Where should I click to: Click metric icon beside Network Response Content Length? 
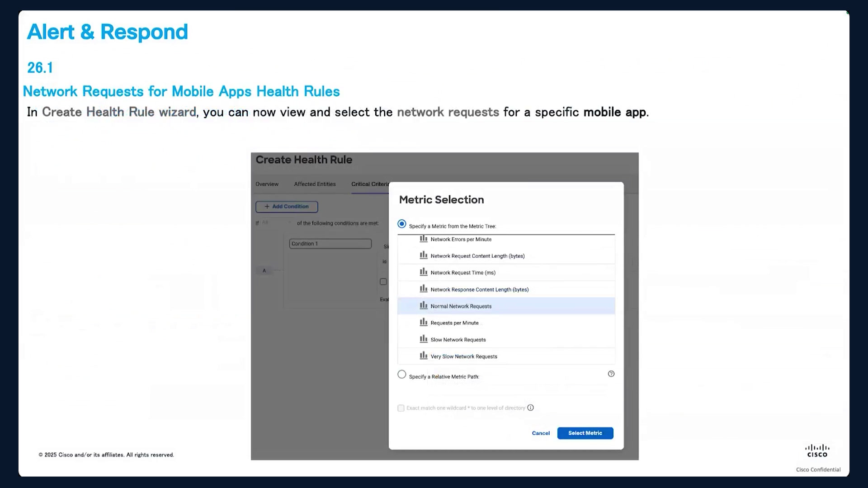click(424, 289)
